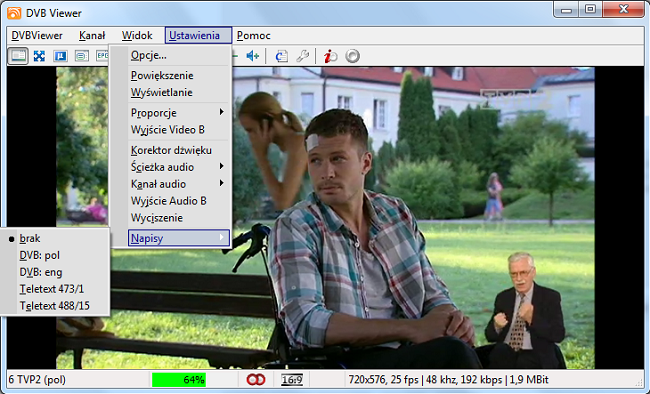
Task: Click the red stereo audio indicator
Action: pos(256,379)
